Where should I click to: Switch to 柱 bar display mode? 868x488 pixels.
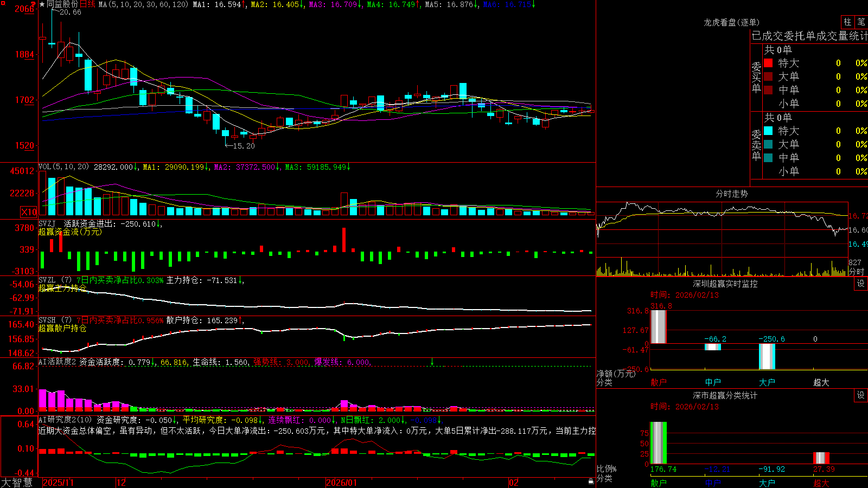point(847,22)
